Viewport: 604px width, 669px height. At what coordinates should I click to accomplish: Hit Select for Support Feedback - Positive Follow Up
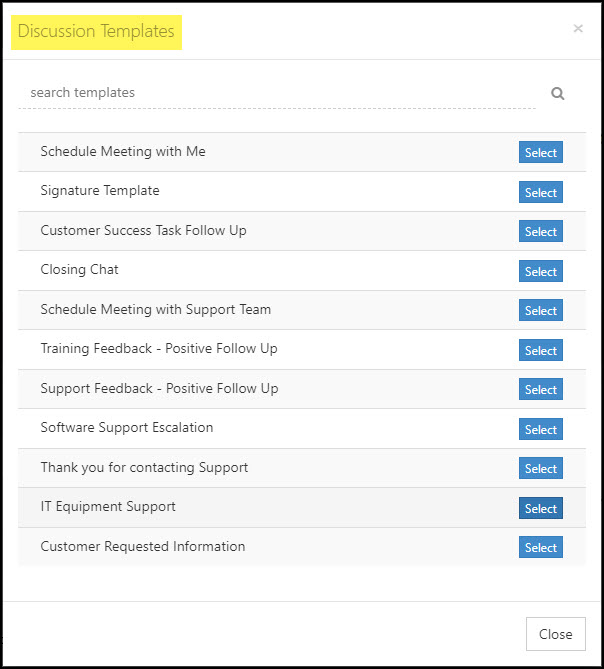[x=540, y=389]
